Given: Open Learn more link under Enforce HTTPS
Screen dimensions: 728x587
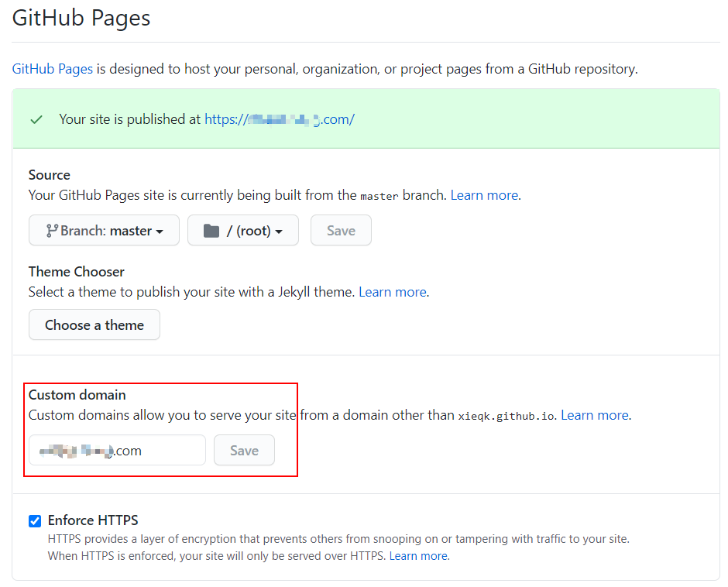Looking at the screenshot, I should 418,556.
